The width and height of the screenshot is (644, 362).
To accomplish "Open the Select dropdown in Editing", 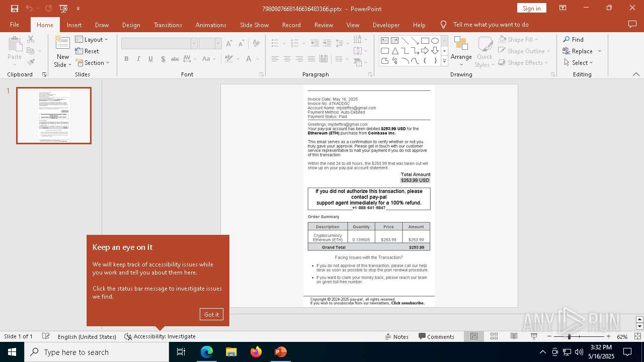I will click(x=578, y=62).
